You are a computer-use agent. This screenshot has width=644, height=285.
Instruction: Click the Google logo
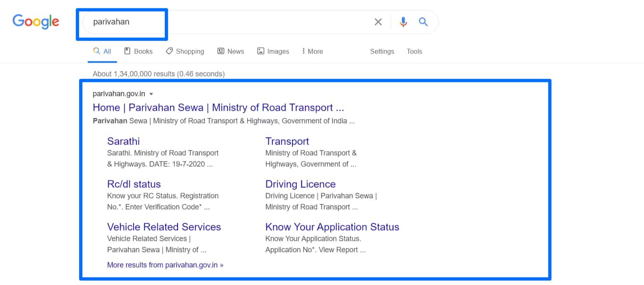(x=36, y=21)
